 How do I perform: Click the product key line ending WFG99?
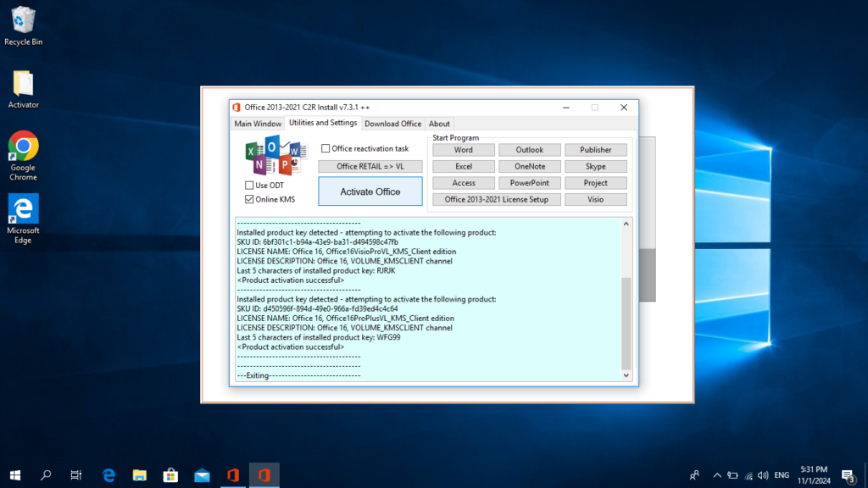pyautogui.click(x=319, y=337)
